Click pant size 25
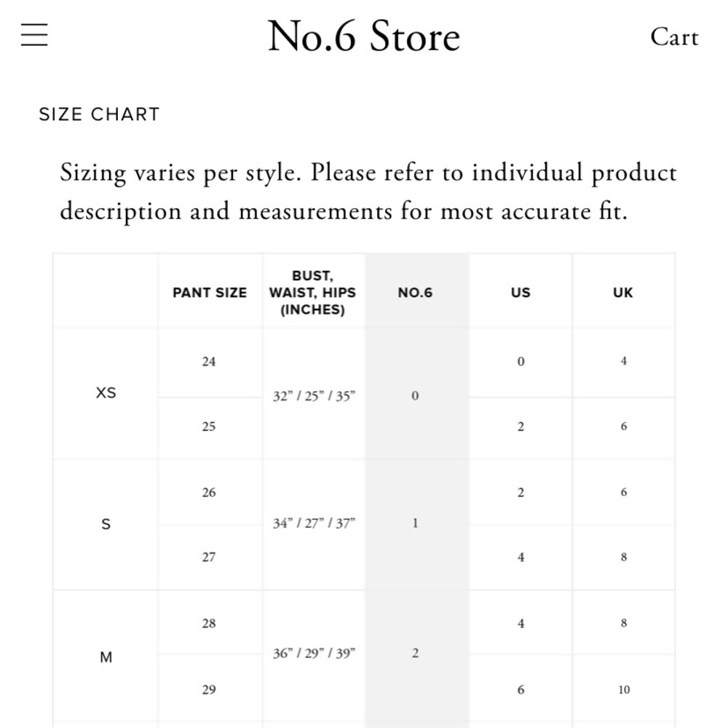The height and width of the screenshot is (728, 728). tap(209, 427)
